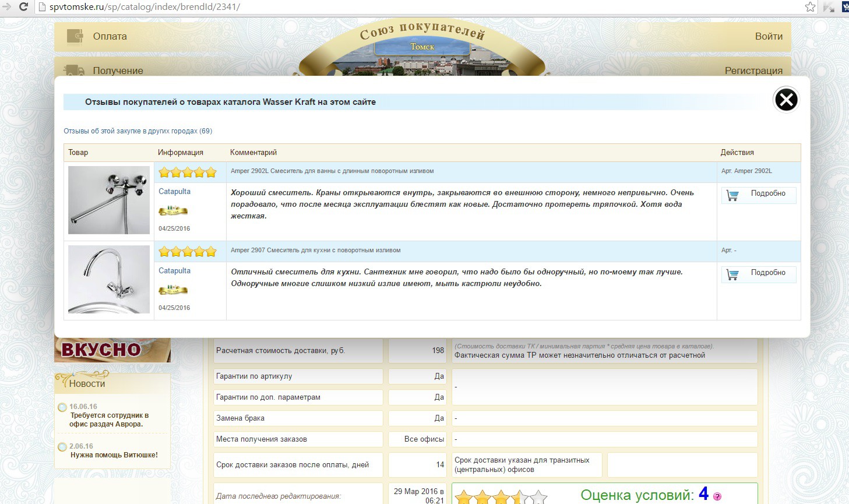The height and width of the screenshot is (504, 849).
Task: Reload the page in browser toolbar
Action: (24, 7)
